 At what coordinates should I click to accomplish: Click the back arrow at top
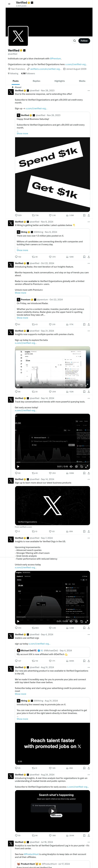(9, 4)
